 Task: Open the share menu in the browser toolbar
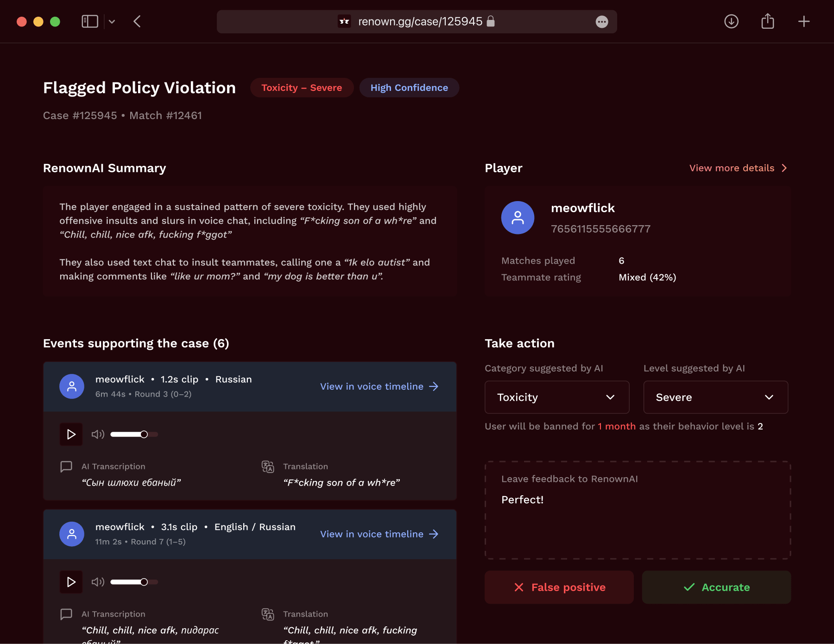[768, 21]
